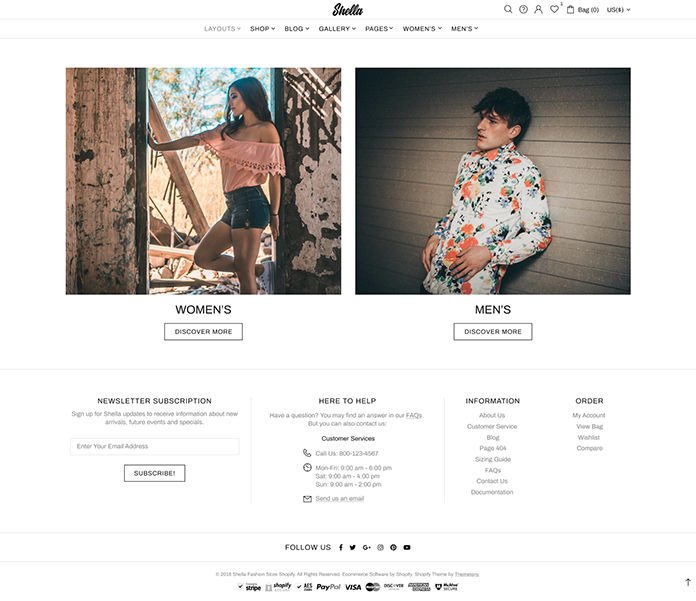Click Discover More under Women's

click(x=203, y=332)
